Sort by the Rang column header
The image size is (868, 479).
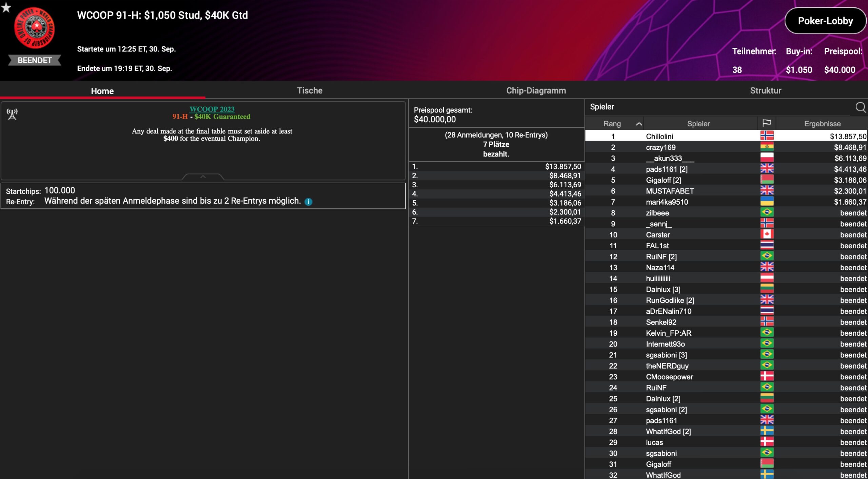point(612,124)
